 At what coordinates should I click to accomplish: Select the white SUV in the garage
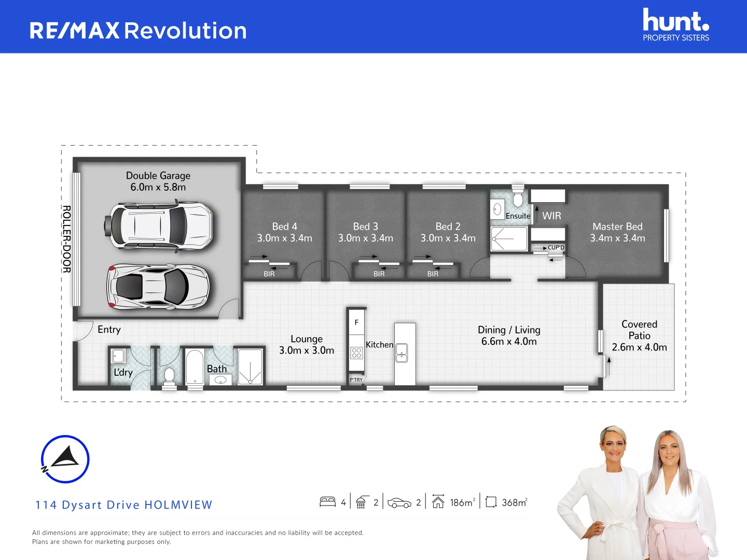click(x=158, y=226)
